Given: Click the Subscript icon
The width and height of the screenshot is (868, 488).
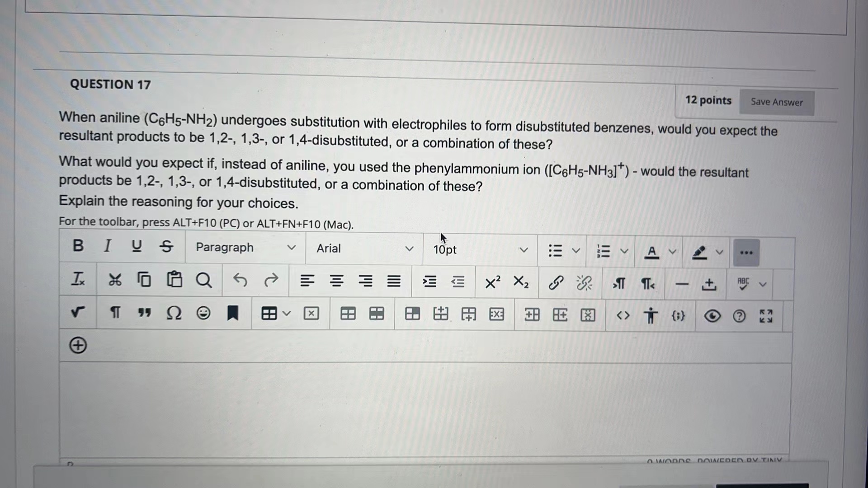Looking at the screenshot, I should coord(521,282).
